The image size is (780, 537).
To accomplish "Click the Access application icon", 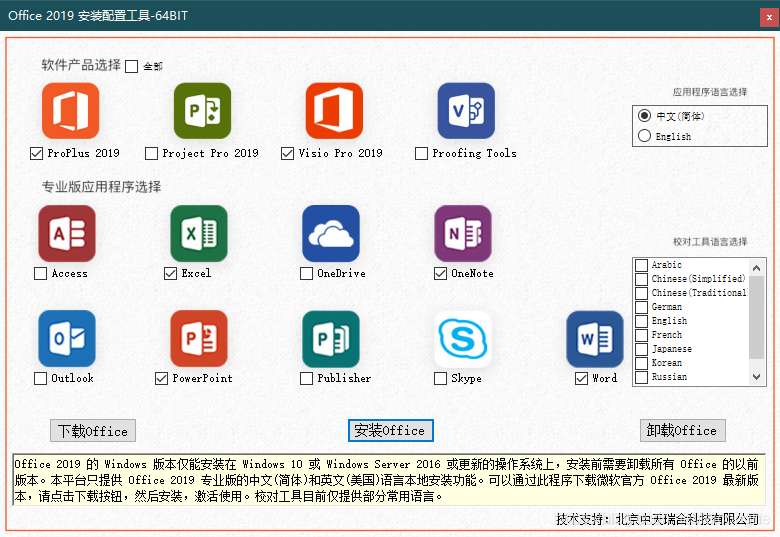I will point(67,233).
